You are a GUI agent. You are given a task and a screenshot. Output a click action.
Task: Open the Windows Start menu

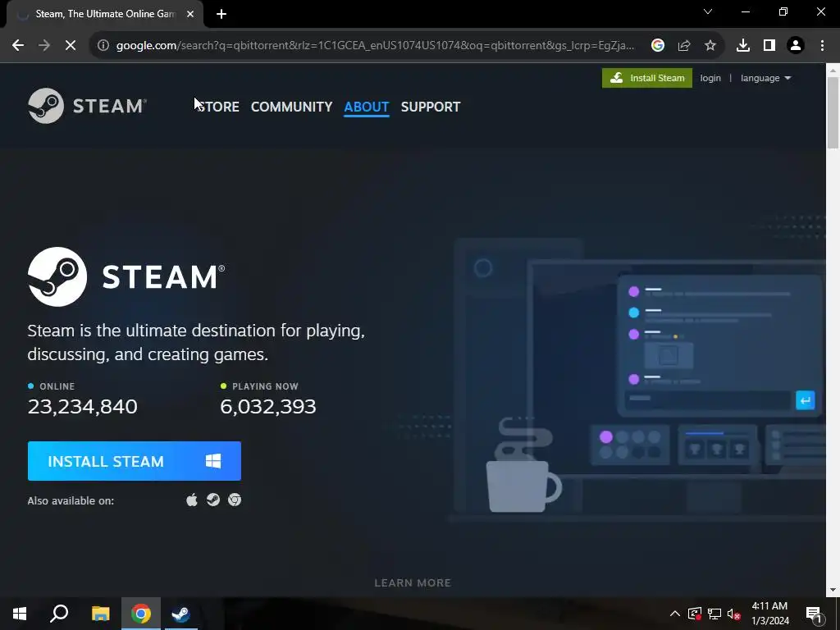click(20, 614)
